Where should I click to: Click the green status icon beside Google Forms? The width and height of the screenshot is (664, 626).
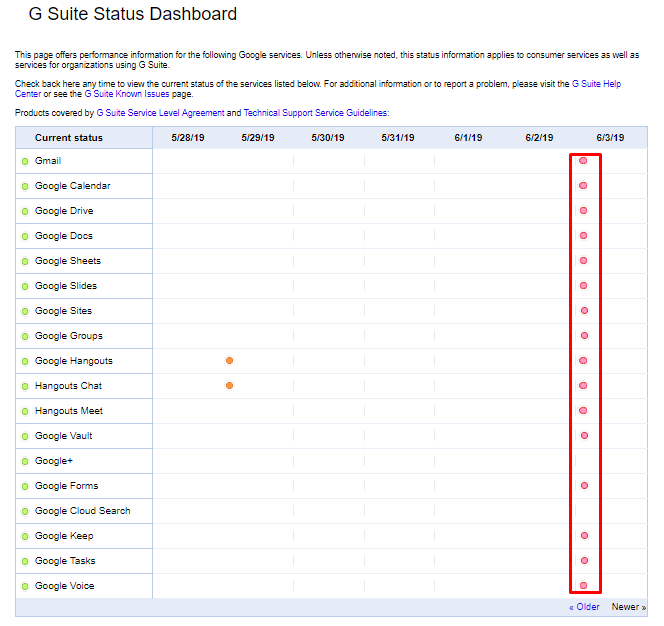point(25,486)
